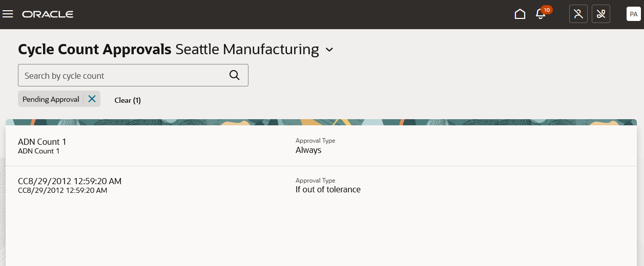Focus the Search by cycle count field
Viewport: 644px width, 266px height.
click(x=123, y=75)
